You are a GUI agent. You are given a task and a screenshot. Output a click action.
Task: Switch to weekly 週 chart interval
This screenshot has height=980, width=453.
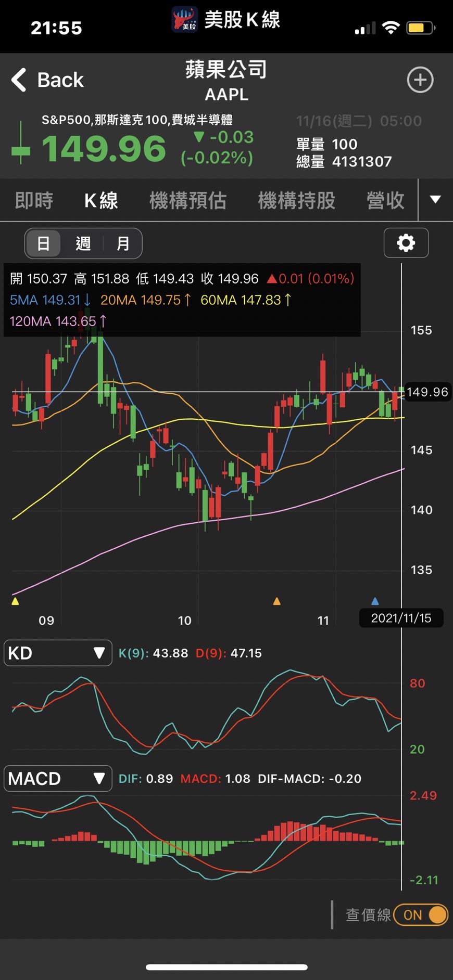83,243
